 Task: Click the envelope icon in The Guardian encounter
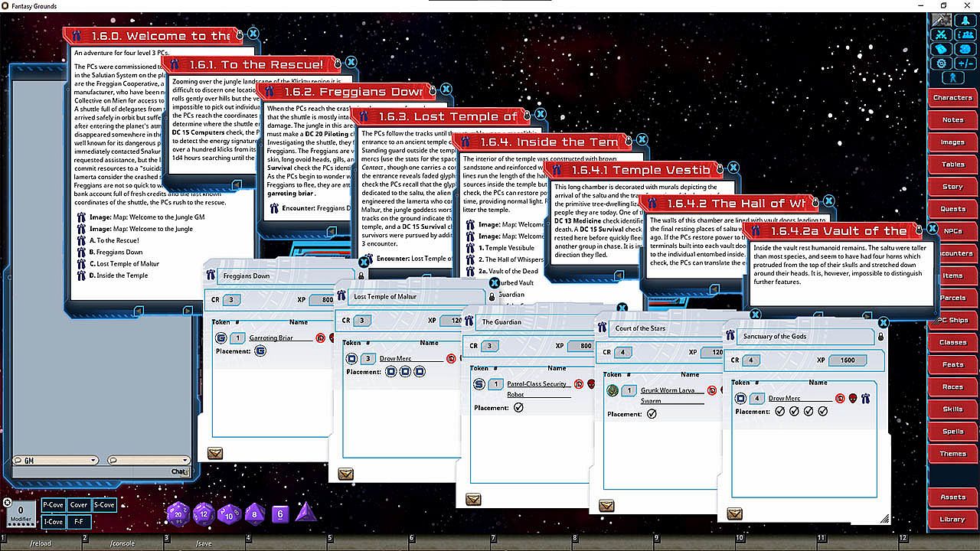(474, 500)
